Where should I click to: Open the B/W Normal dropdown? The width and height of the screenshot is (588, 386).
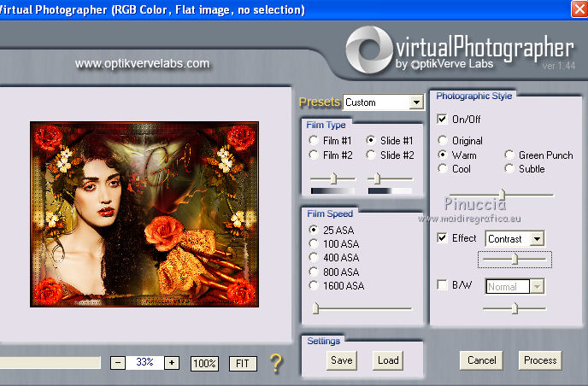[514, 287]
